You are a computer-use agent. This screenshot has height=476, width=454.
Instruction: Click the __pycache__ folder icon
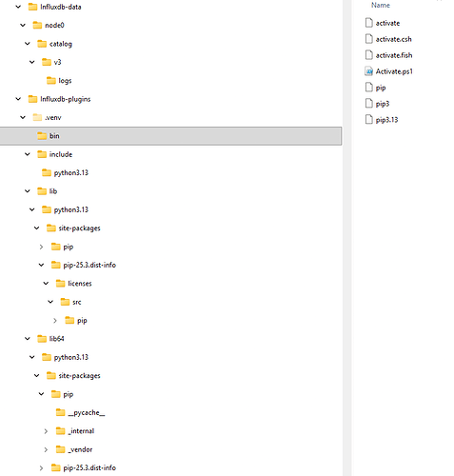60,412
